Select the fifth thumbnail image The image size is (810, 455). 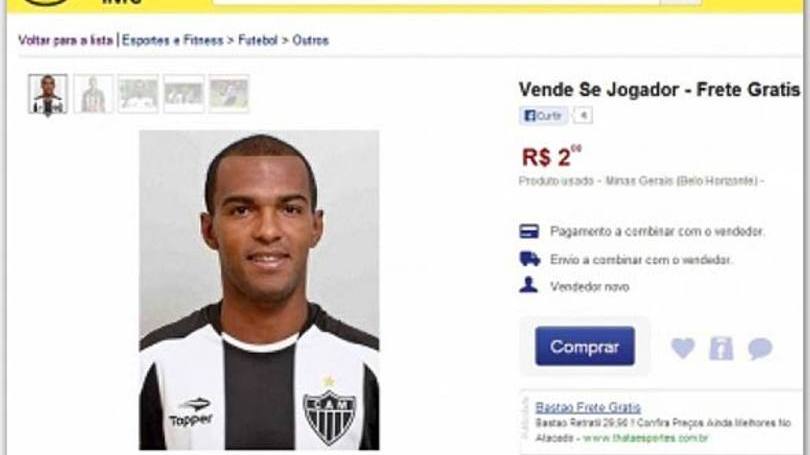coord(229,94)
